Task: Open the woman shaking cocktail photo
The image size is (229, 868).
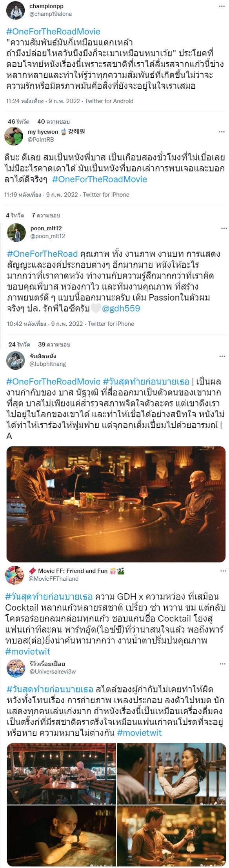Action: click(171, 773)
